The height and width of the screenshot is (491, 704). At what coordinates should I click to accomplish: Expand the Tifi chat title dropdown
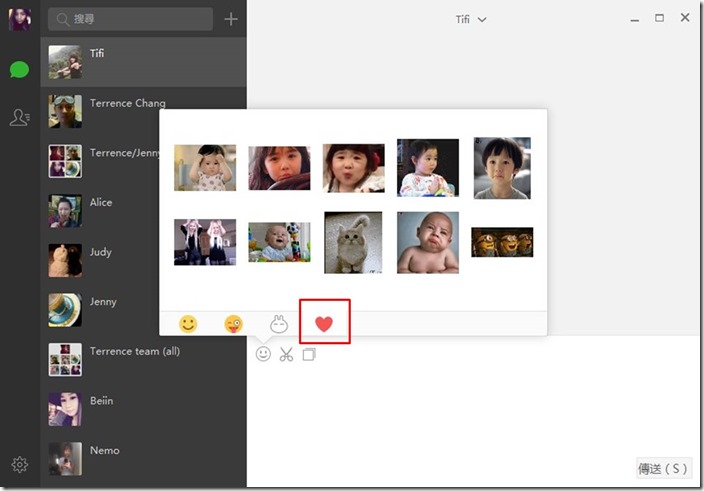point(471,20)
